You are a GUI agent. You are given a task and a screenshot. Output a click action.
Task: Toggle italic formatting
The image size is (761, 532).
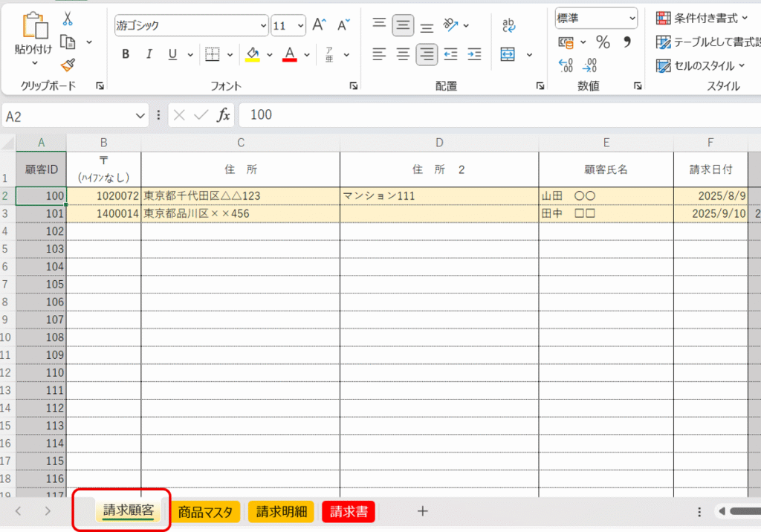(x=149, y=54)
